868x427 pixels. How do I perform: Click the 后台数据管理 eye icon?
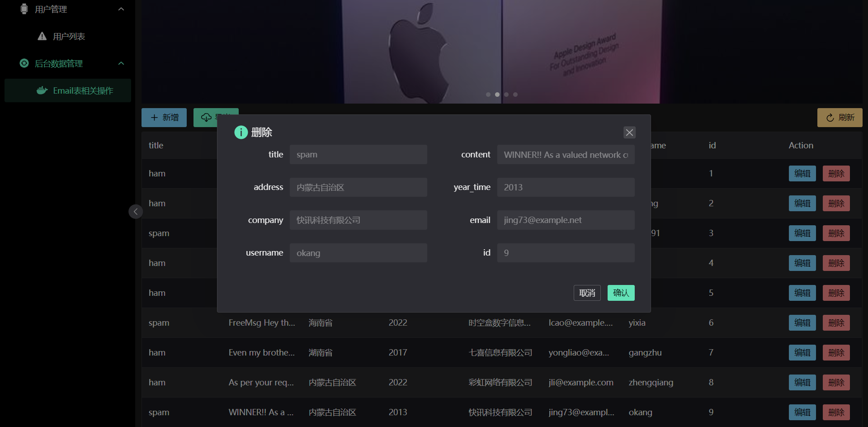click(x=24, y=63)
